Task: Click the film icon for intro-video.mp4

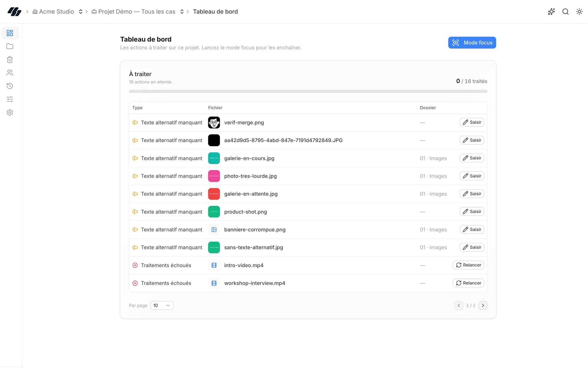Action: point(214,265)
